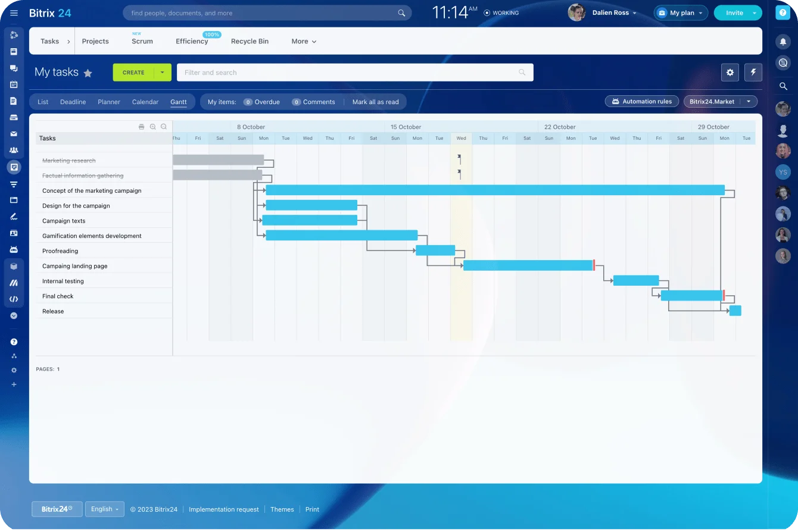Expand the More navigation menu
Viewport: 798px width, 532px height.
(303, 41)
